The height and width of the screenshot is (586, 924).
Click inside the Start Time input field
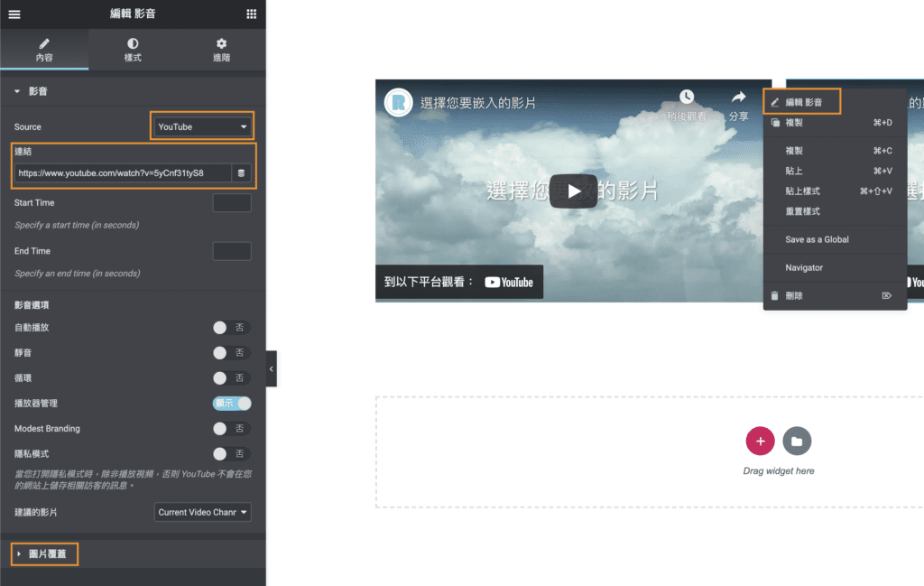232,202
